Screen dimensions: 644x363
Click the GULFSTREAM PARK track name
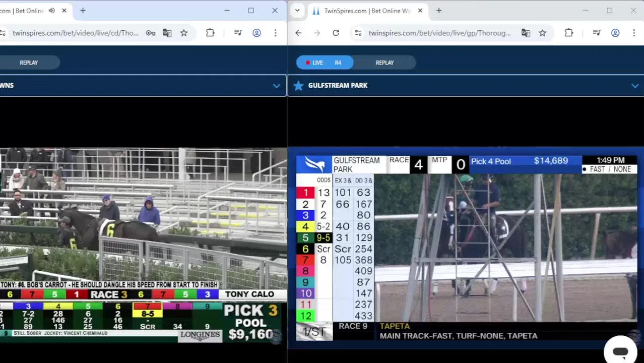tap(338, 86)
